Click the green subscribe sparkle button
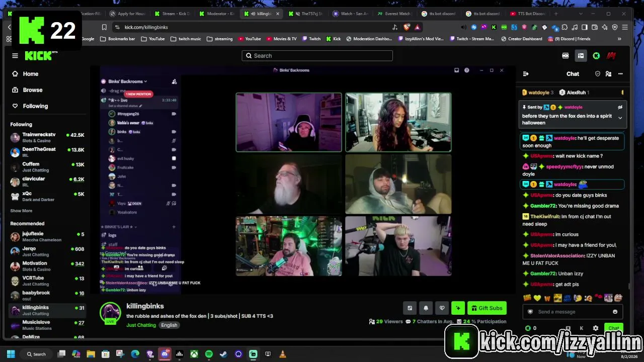 point(458,308)
